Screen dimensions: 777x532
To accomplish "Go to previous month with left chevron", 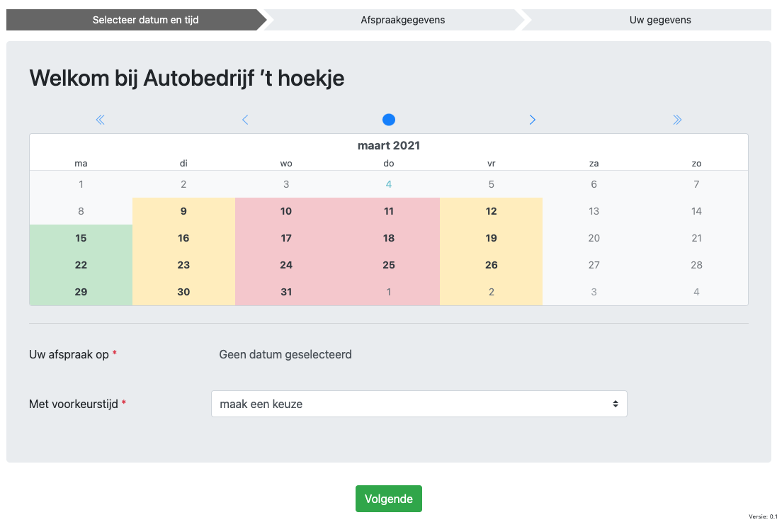I will coord(245,120).
